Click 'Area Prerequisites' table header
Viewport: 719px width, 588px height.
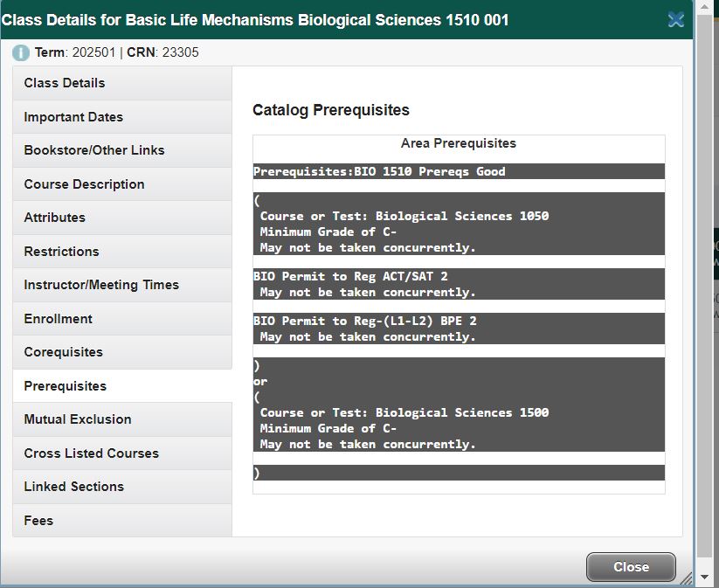[459, 143]
